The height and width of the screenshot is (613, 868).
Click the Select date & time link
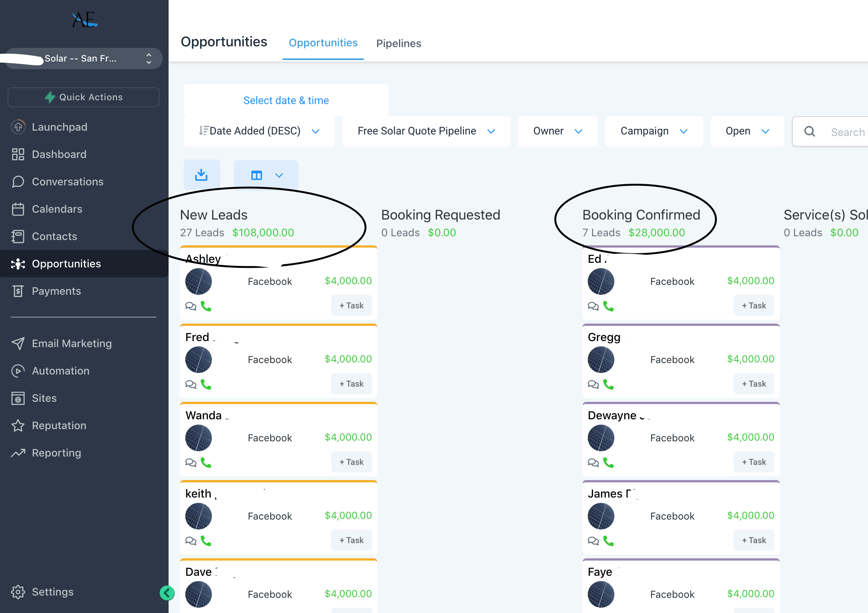286,100
